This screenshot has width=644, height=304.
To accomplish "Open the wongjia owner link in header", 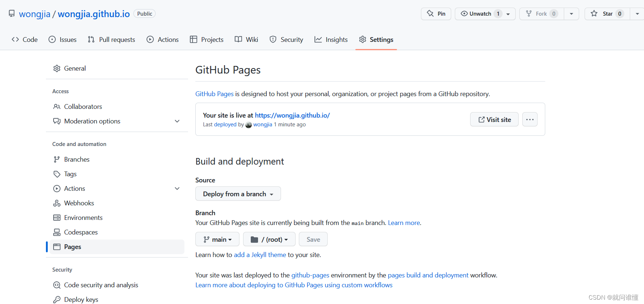I will 35,14.
